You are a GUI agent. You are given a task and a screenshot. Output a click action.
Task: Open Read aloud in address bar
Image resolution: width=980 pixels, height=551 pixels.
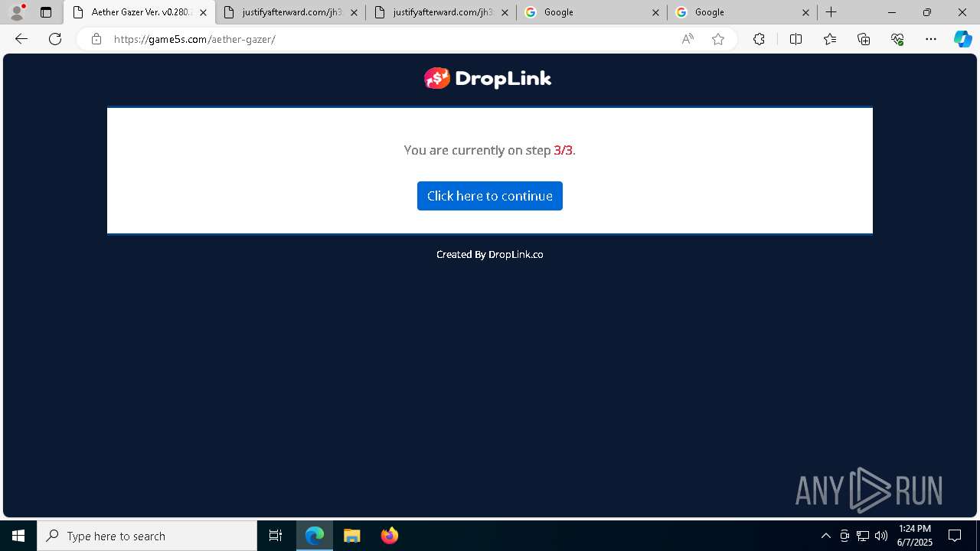click(x=688, y=39)
